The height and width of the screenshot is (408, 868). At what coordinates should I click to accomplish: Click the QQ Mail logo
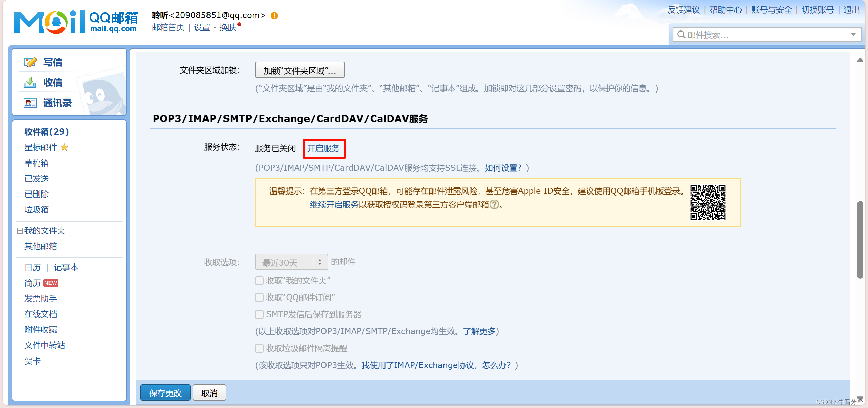[76, 22]
